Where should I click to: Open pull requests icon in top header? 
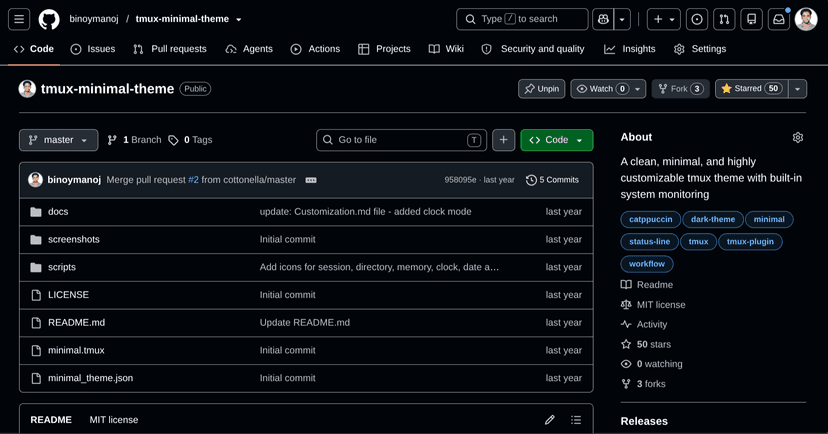724,20
